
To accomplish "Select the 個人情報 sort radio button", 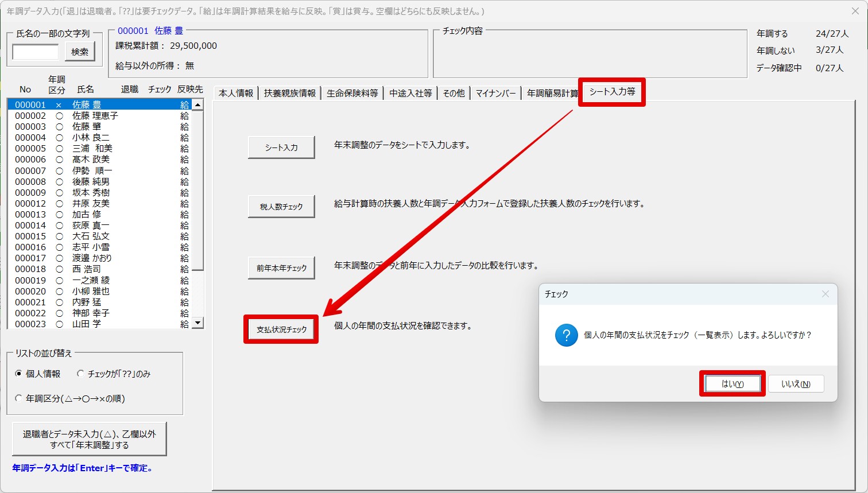I will [19, 374].
